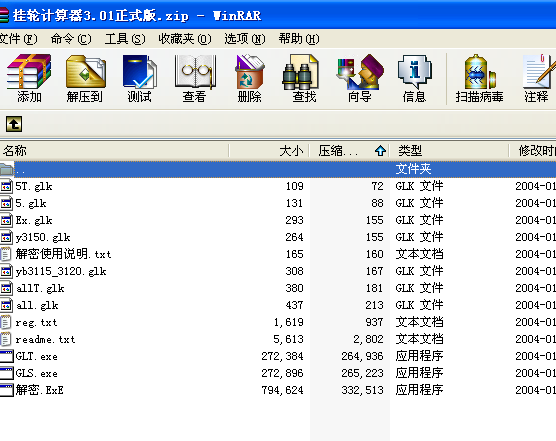
Task: Click the 文本文档 type of readme.txt
Action: [x=419, y=339]
